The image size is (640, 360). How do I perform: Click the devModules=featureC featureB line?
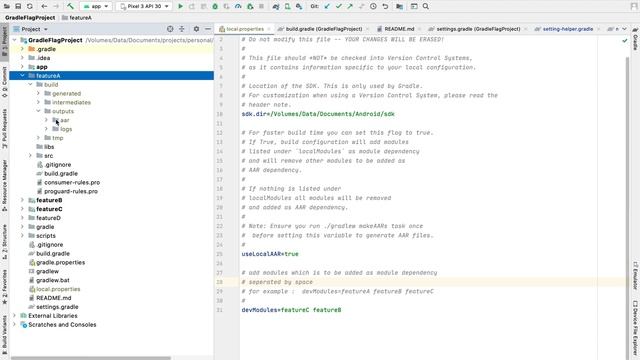point(291,310)
